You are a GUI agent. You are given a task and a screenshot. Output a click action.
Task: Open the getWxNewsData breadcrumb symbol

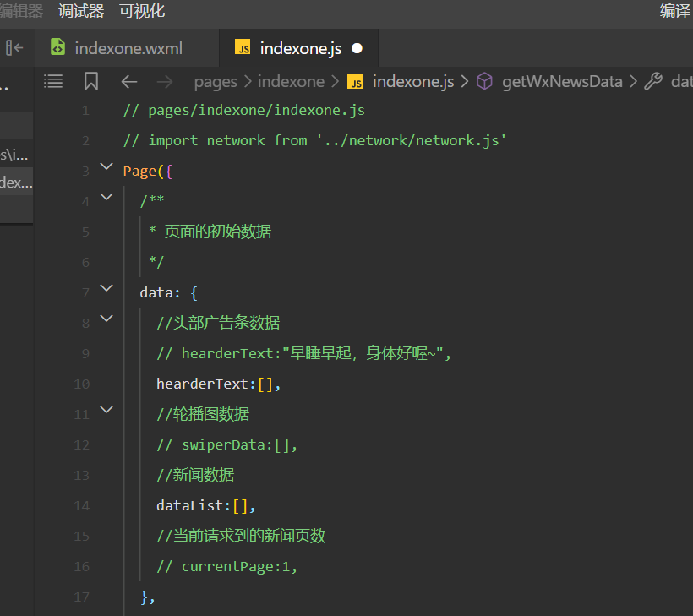tap(562, 81)
